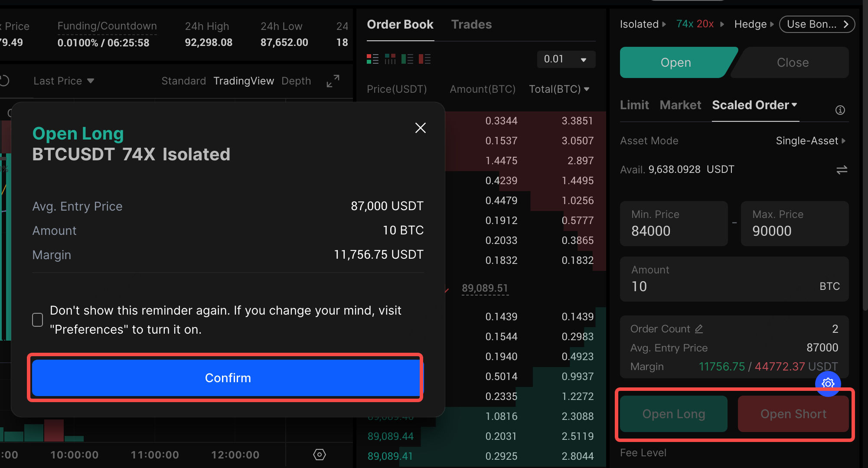Click the transfer funds arrows icon
The width and height of the screenshot is (868, 468).
click(842, 170)
